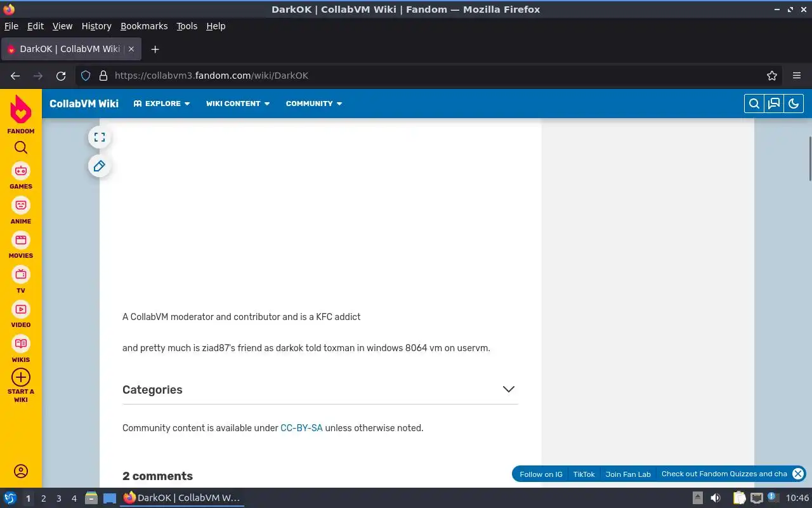Open the Help menu
The width and height of the screenshot is (812, 508).
[x=216, y=26]
